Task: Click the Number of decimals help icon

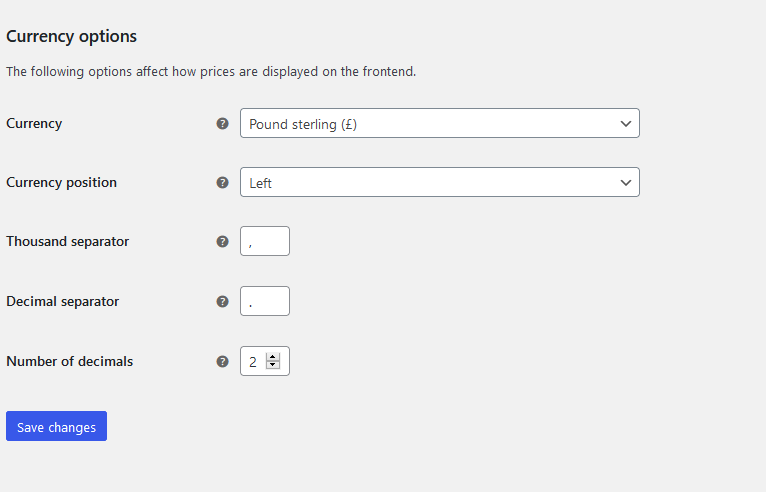Action: click(223, 361)
